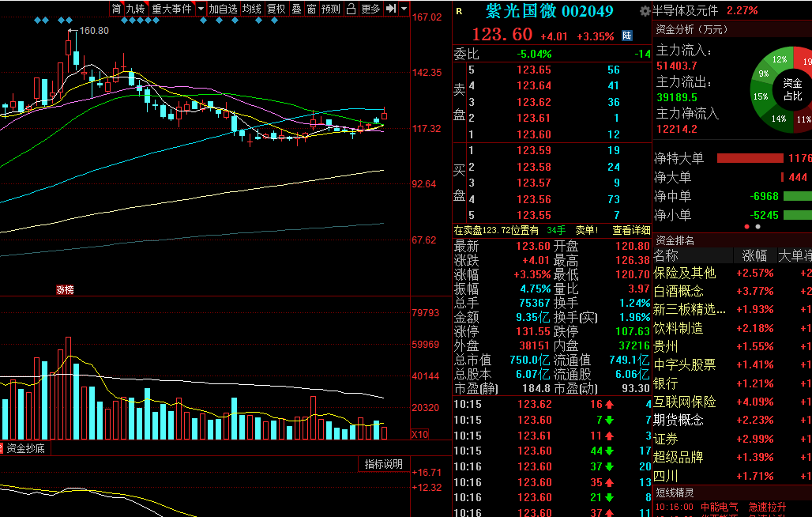The height and width of the screenshot is (517, 812).
Task: Click the 指标说明 button
Action: pyautogui.click(x=384, y=464)
